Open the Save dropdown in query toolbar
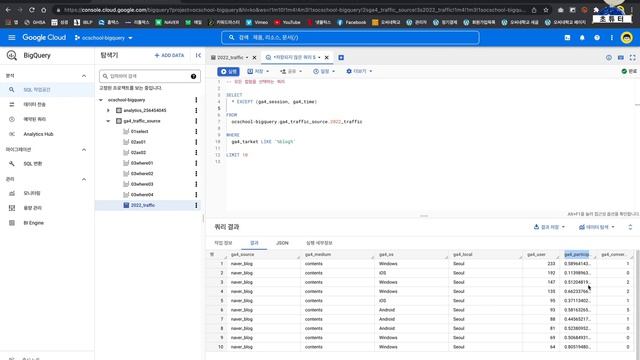 (x=258, y=71)
